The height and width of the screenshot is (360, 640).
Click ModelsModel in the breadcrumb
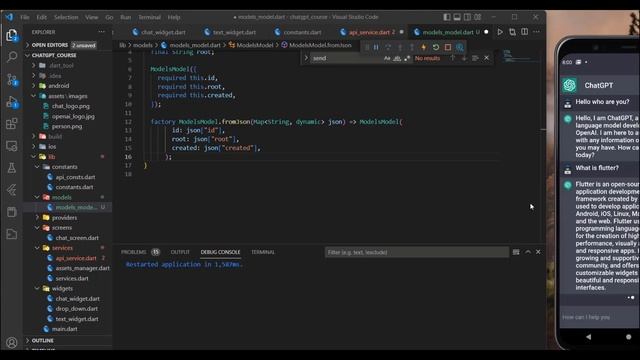(x=255, y=45)
